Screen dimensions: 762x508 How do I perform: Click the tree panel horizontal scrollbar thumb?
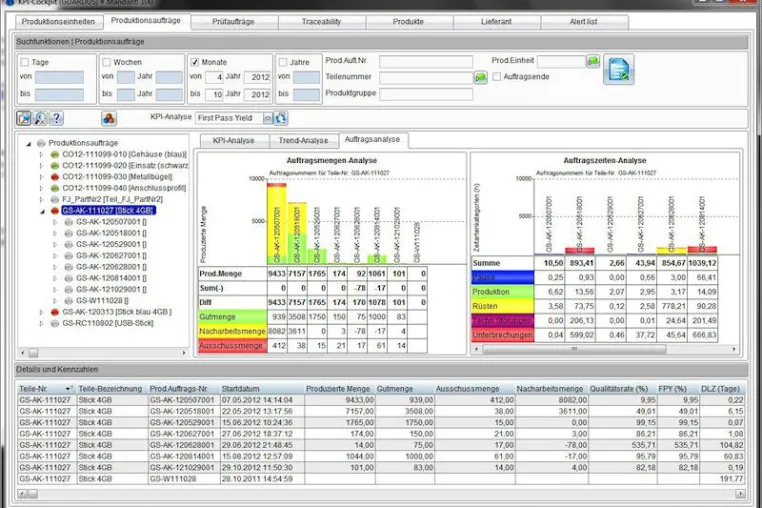click(33, 352)
